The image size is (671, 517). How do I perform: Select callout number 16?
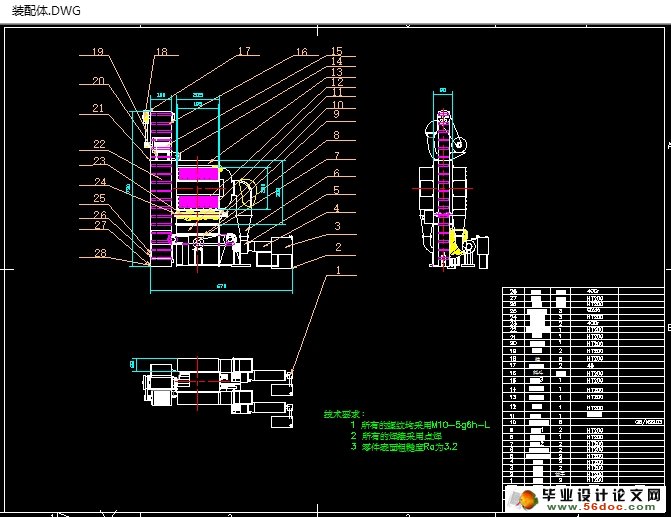click(302, 52)
